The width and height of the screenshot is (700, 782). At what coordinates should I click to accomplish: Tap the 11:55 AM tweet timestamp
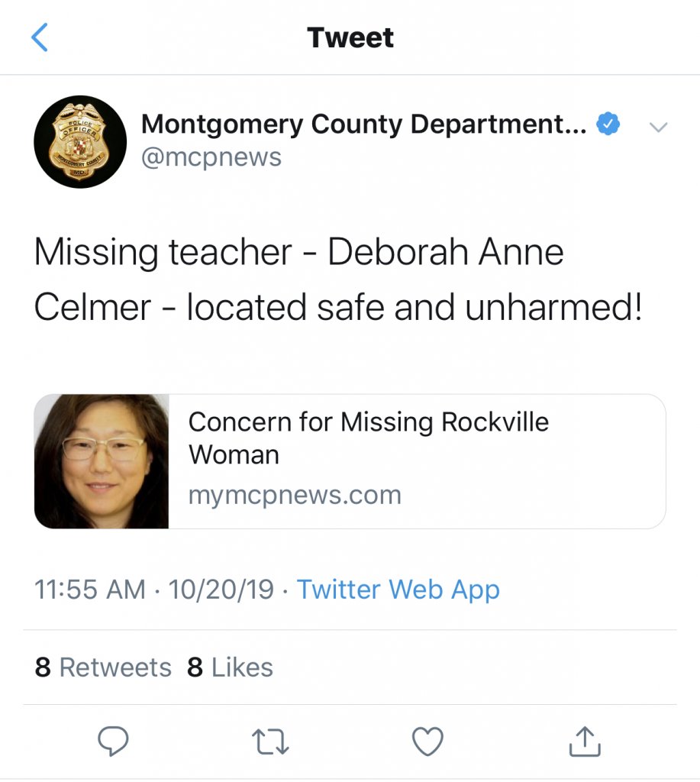tap(89, 590)
